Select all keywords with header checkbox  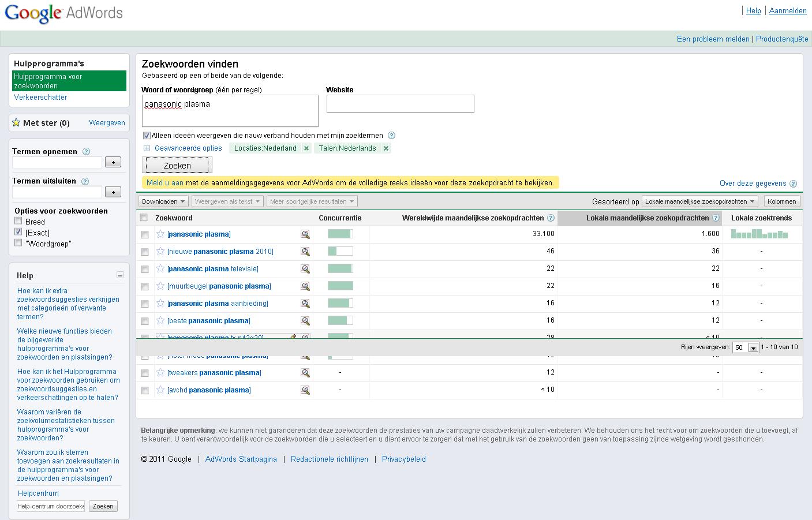[x=144, y=218]
